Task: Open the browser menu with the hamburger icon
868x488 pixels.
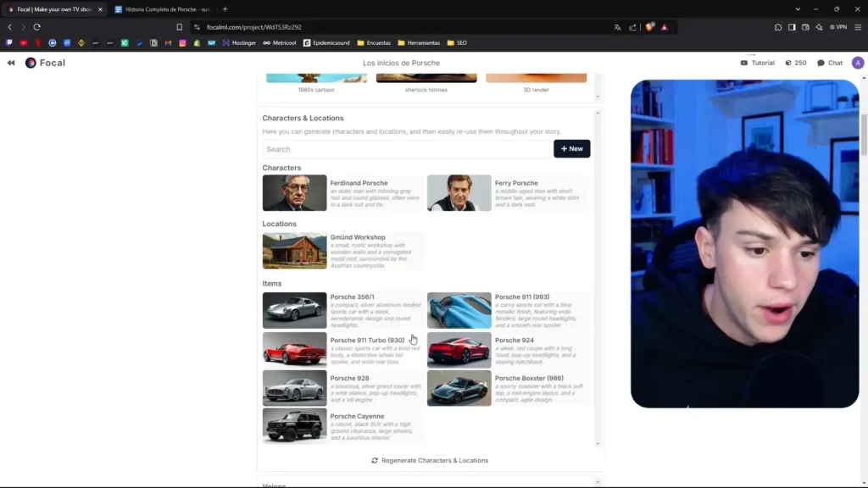Action: 857,26
